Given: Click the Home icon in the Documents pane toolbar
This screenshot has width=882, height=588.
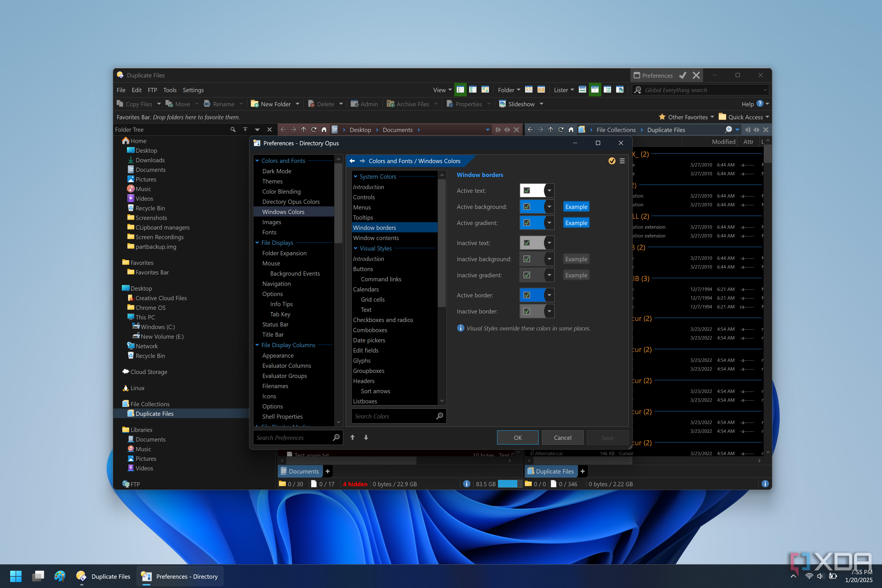Looking at the screenshot, I should coord(324,130).
